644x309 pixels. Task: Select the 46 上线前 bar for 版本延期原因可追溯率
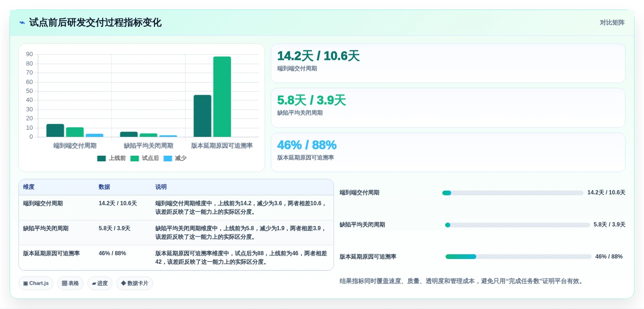pos(202,116)
